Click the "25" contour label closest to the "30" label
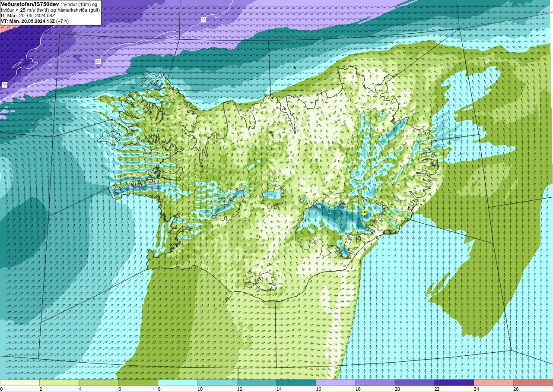This screenshot has height=392, width=553. pos(98,62)
